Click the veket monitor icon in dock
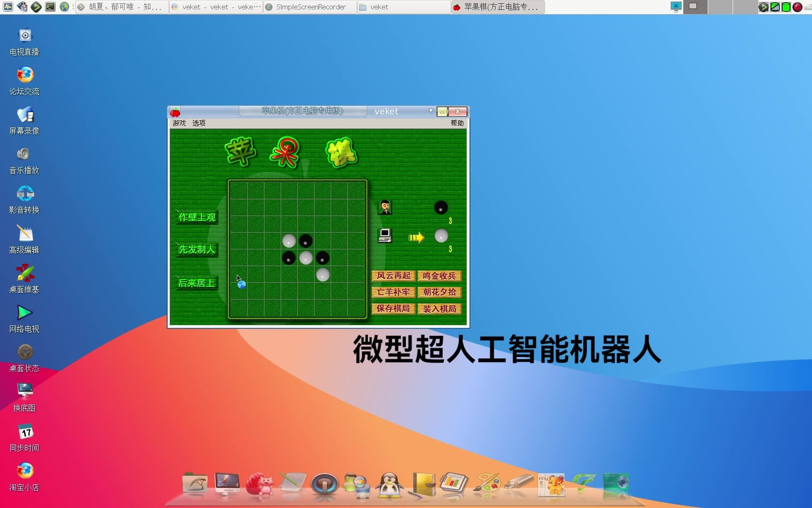812x508 pixels. click(x=227, y=484)
